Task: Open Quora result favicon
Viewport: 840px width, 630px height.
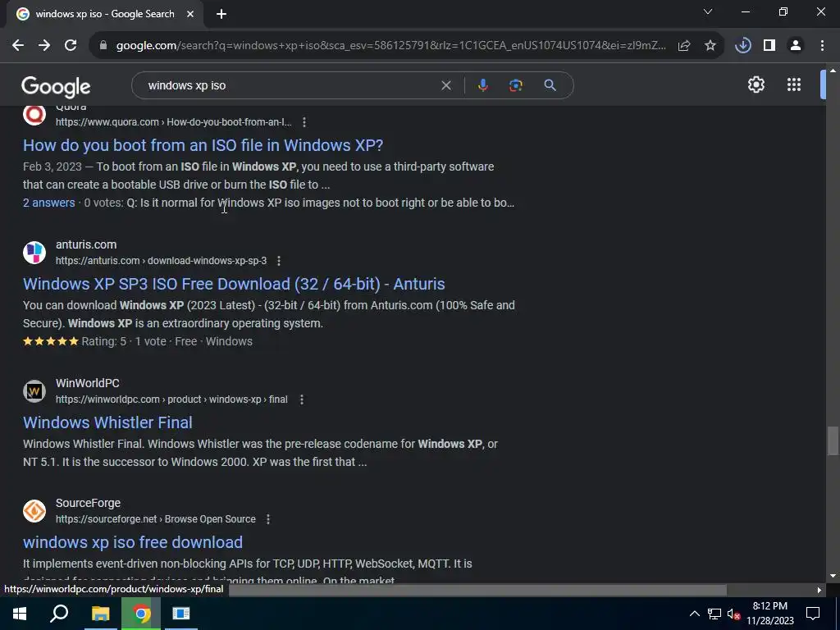Action: pyautogui.click(x=34, y=115)
